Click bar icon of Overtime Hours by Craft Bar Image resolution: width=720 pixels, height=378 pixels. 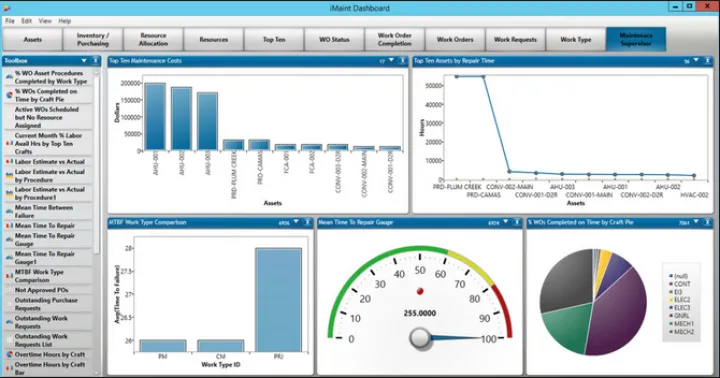(x=9, y=368)
